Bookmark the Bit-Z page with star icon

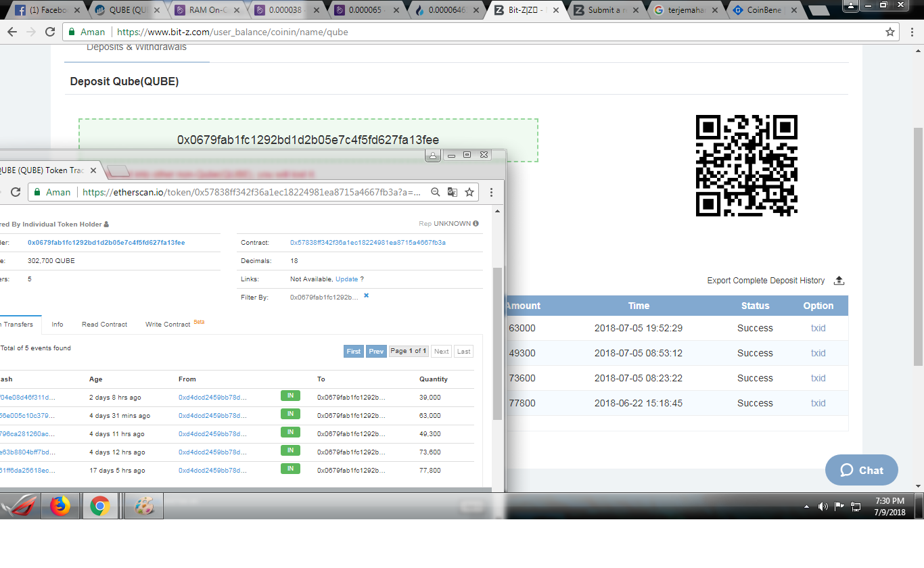890,32
